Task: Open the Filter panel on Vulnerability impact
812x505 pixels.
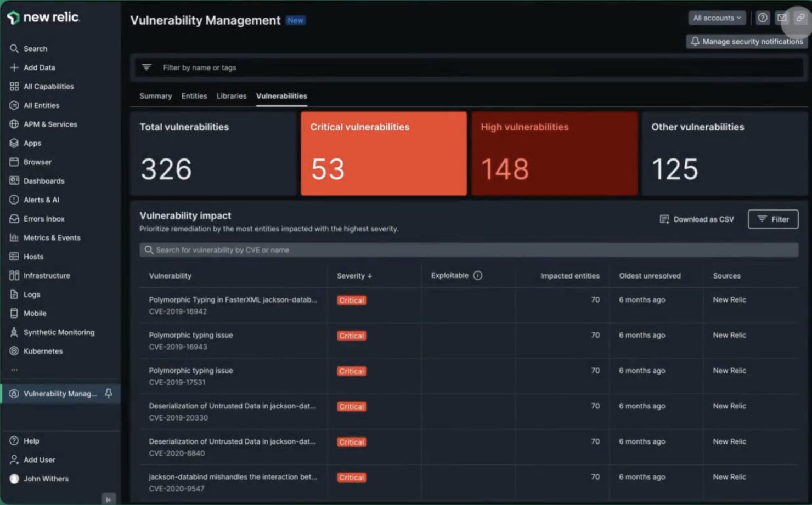Action: (x=772, y=219)
